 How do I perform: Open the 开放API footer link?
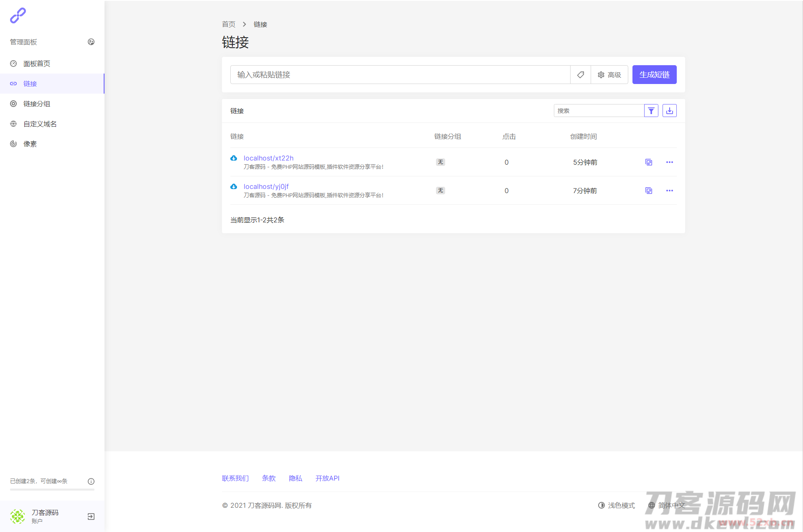[x=327, y=478]
